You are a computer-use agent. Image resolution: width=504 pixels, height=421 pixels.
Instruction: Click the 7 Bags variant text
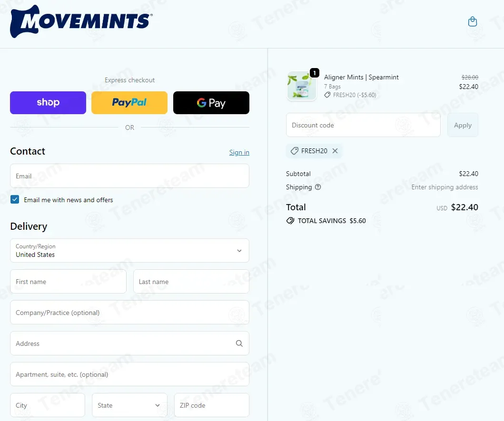tap(332, 87)
